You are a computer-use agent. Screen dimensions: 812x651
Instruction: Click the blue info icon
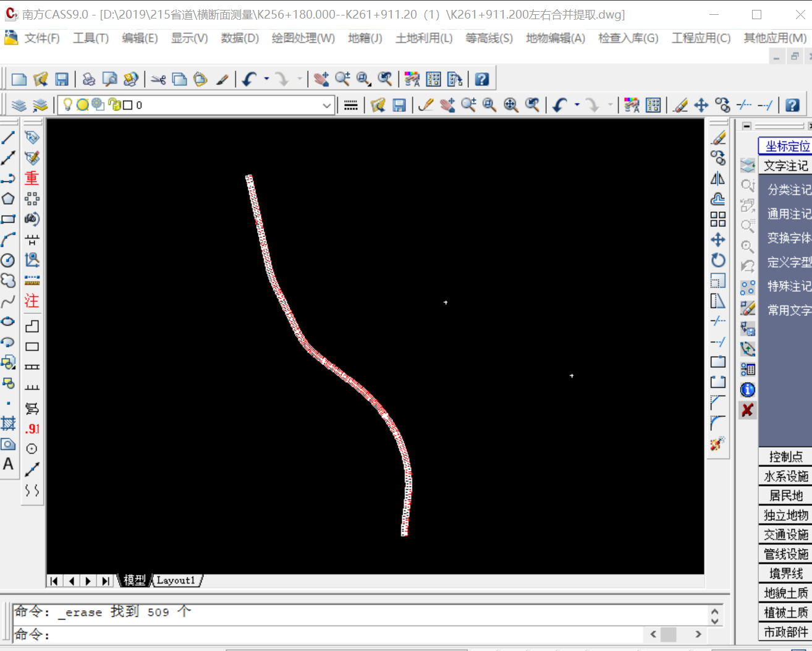748,389
